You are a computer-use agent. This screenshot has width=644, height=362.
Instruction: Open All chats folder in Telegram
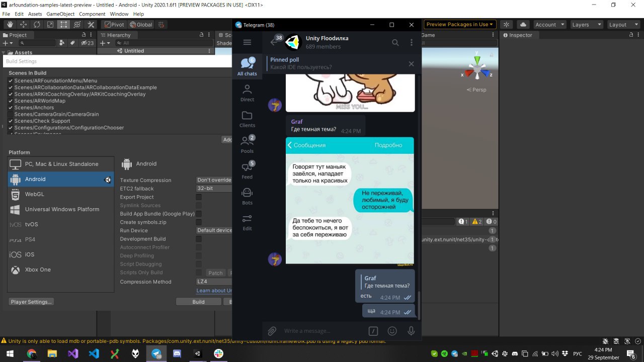[x=247, y=66]
